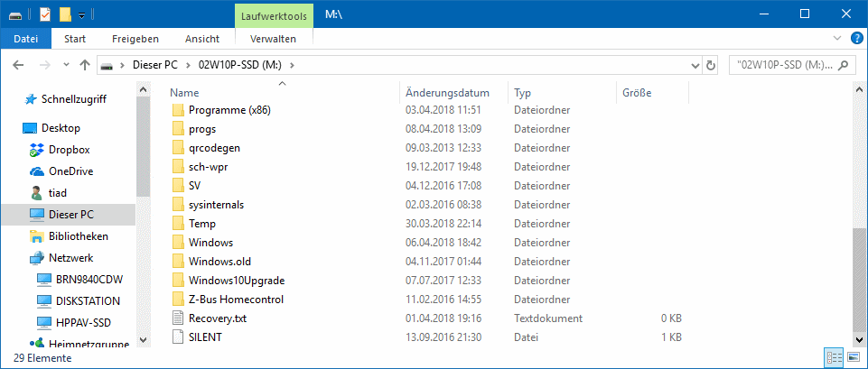Click the file list vertical scrollbar thumb
Image resolution: width=868 pixels, height=369 pixels.
[858, 280]
